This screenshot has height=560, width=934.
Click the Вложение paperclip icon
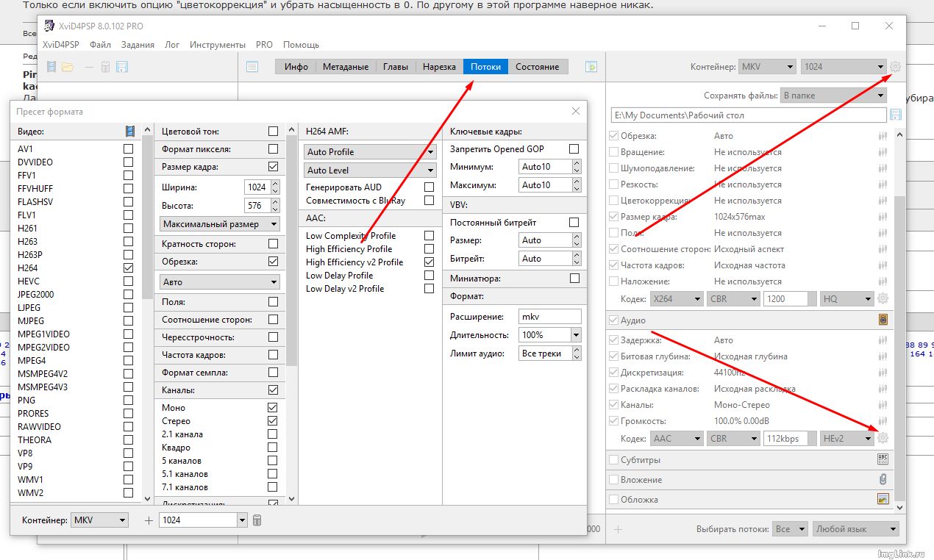click(883, 479)
